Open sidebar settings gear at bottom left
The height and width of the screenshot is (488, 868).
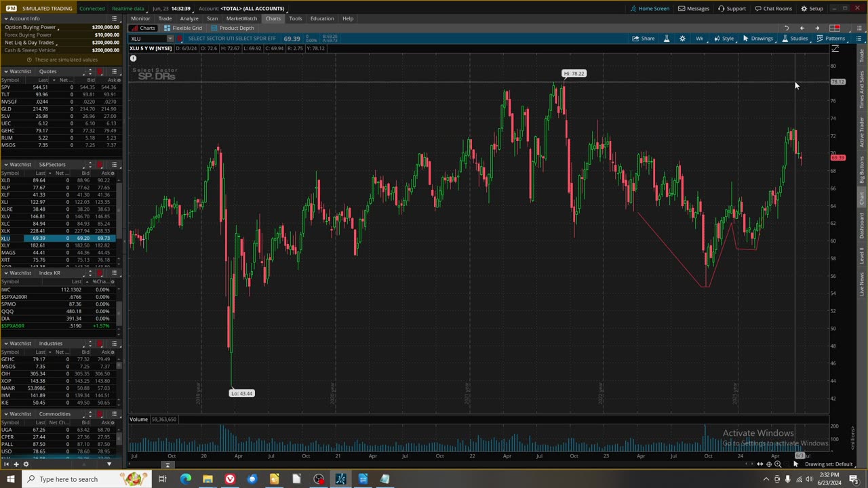(26, 464)
